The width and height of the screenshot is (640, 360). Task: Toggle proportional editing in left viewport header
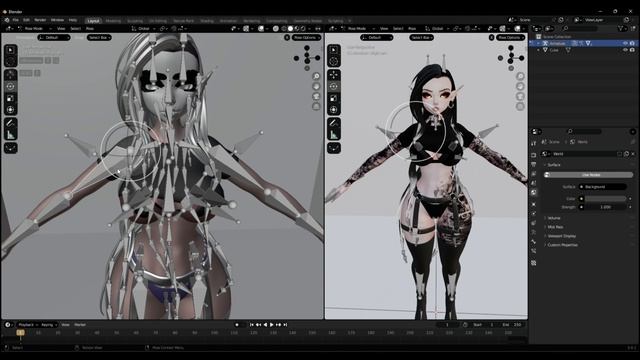pos(174,29)
